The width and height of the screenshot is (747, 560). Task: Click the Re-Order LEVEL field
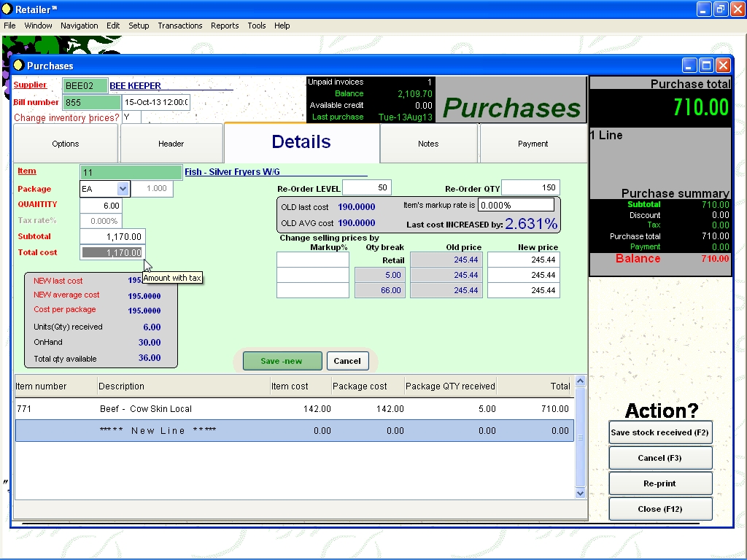click(x=367, y=188)
